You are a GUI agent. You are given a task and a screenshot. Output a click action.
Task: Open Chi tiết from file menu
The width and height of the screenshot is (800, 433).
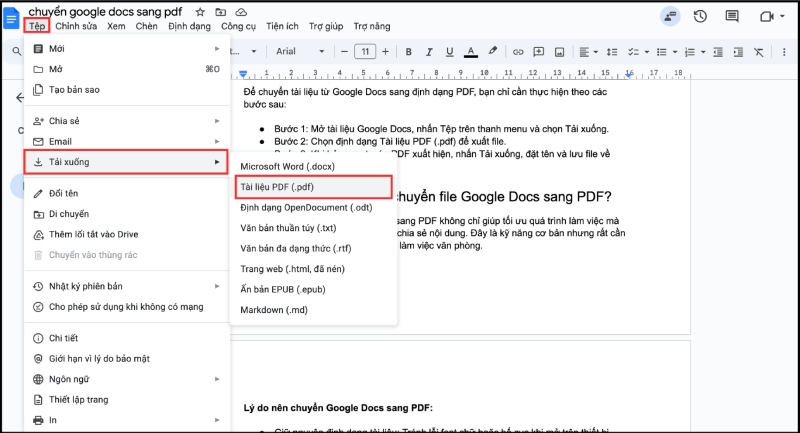[127, 338]
